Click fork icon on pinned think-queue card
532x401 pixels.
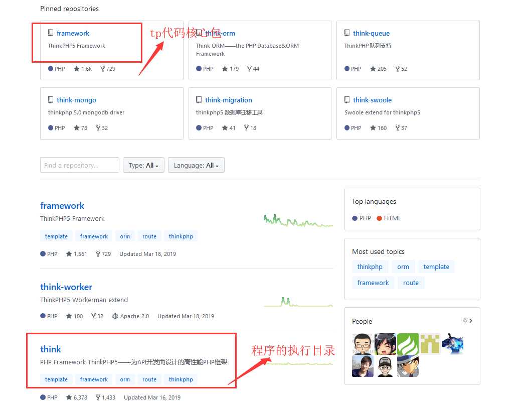tap(398, 69)
